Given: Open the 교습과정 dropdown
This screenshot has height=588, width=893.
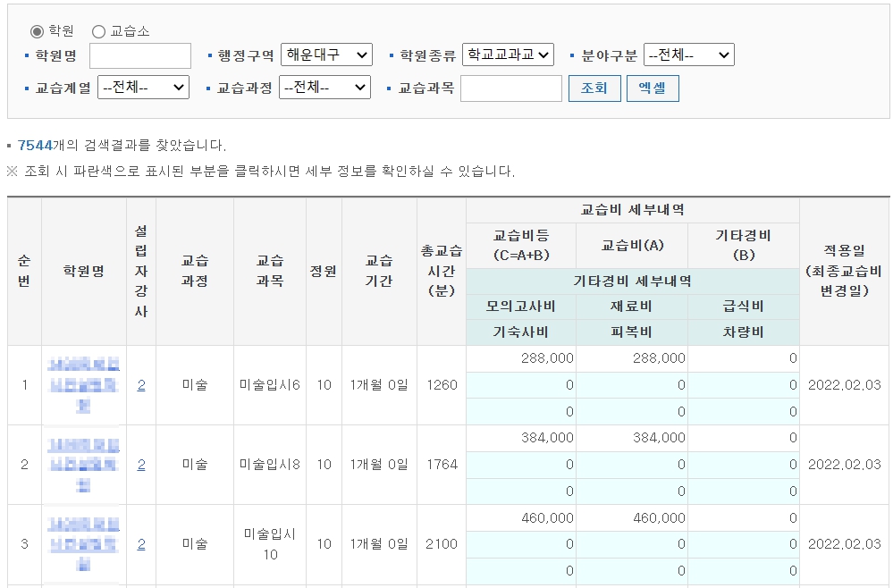Looking at the screenshot, I should point(325,88).
